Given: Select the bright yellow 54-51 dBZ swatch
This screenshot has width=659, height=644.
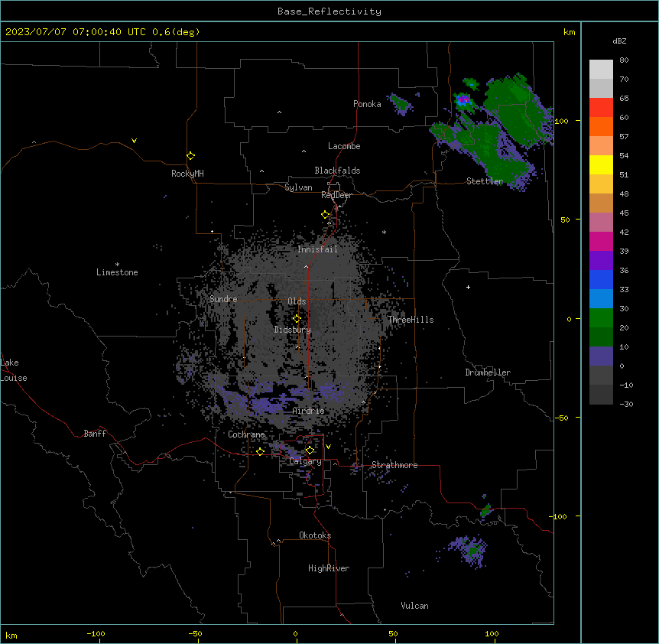Looking at the screenshot, I should 601,164.
